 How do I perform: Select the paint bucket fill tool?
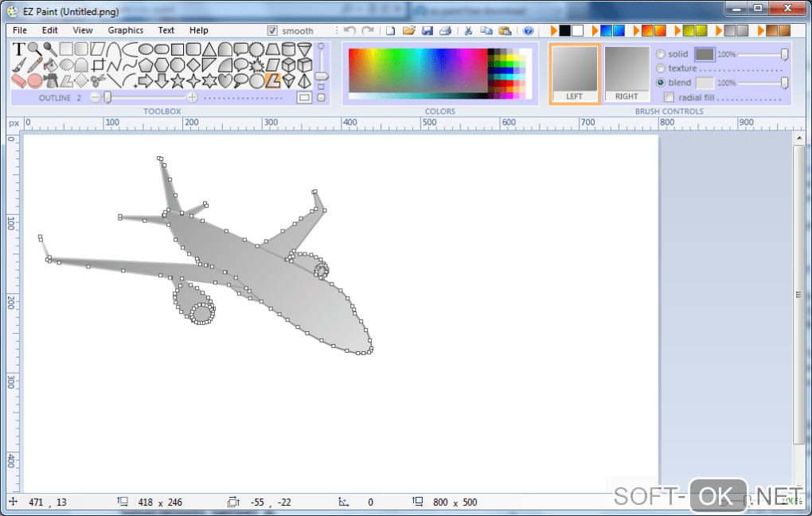51,64
